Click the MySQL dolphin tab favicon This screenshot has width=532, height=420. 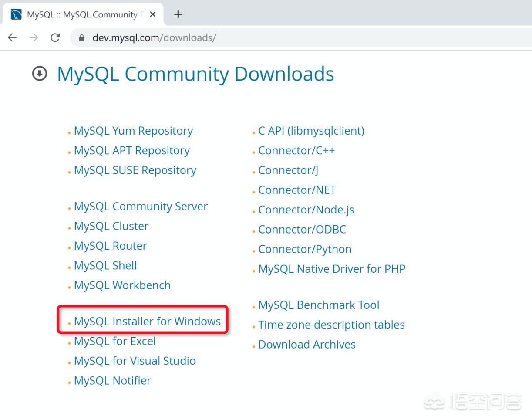[x=16, y=14]
